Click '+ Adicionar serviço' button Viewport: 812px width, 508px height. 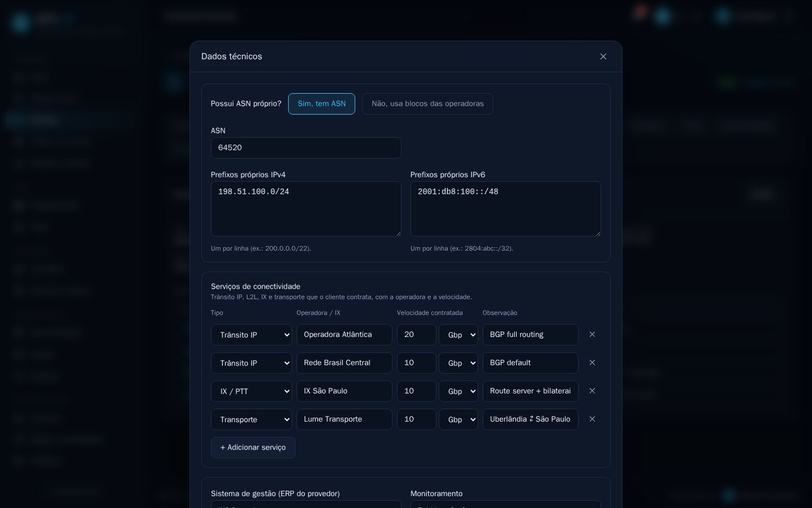point(253,448)
